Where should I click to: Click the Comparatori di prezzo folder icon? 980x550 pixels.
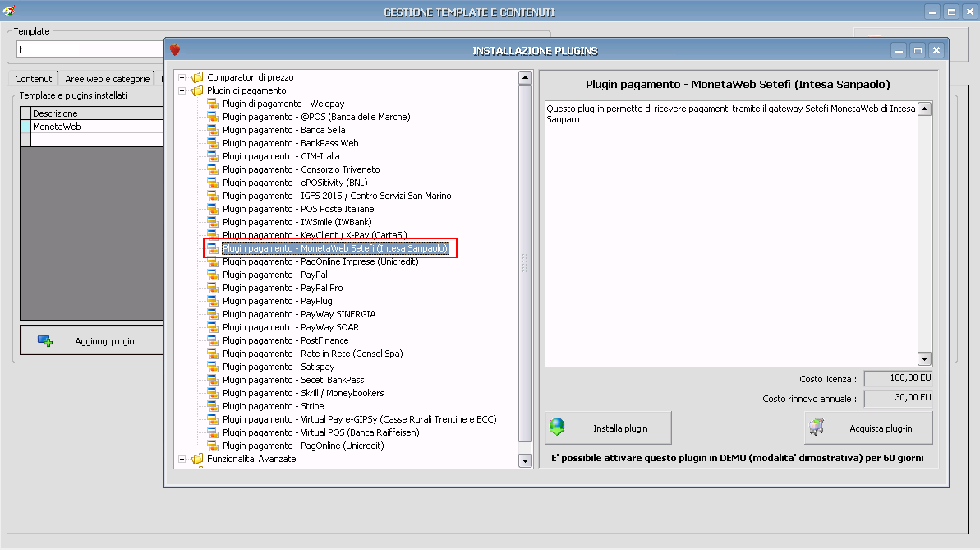point(197,77)
